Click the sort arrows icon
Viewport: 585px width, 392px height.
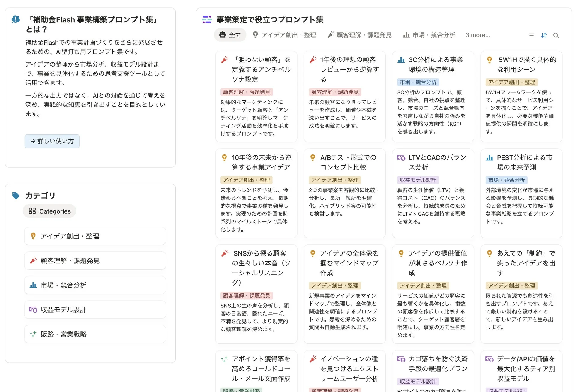tap(544, 35)
